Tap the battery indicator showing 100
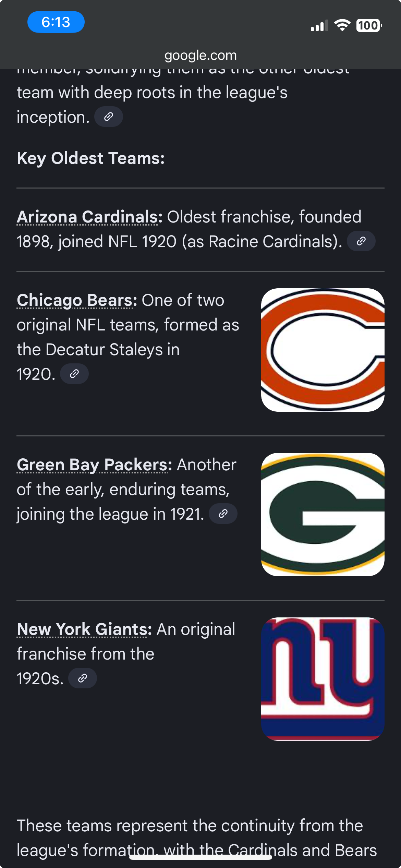Screen dimensions: 401x868 pyautogui.click(x=369, y=25)
